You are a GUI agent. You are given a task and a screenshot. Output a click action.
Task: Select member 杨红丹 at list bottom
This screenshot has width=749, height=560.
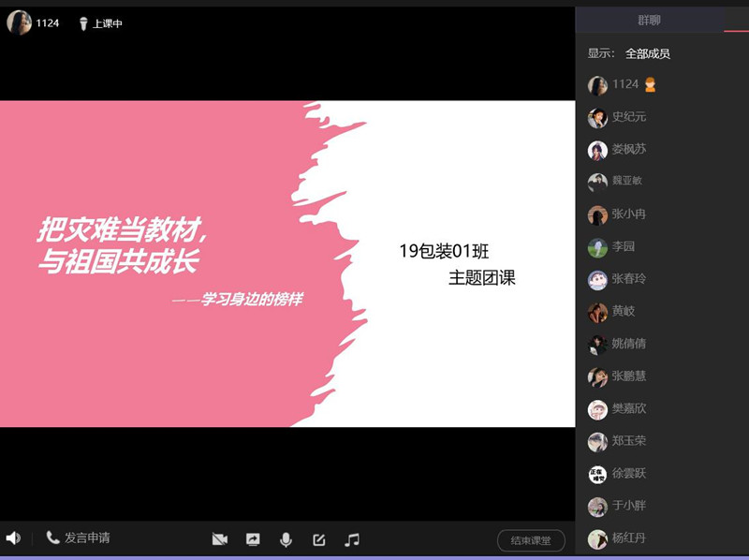point(628,538)
